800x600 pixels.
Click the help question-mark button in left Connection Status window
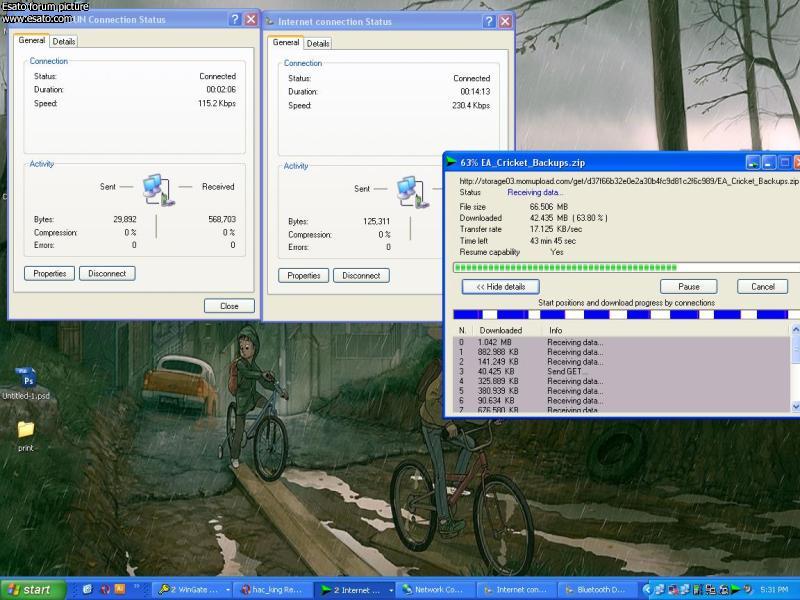tap(234, 19)
